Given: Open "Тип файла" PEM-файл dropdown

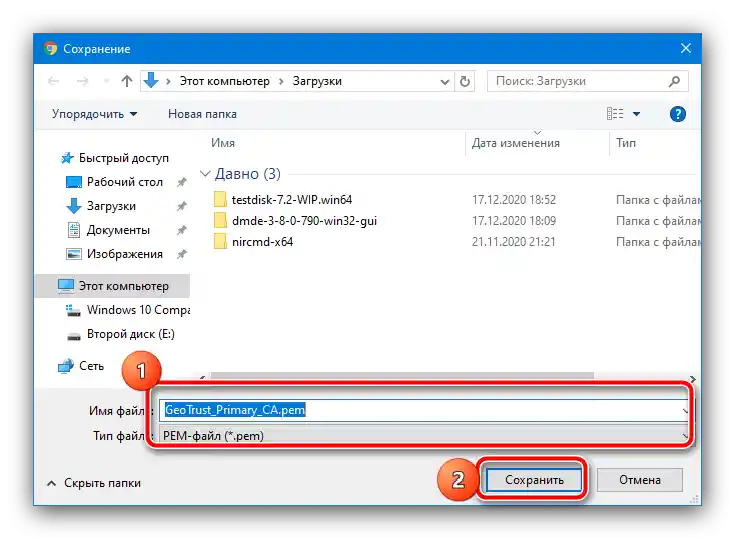Looking at the screenshot, I should point(424,436).
